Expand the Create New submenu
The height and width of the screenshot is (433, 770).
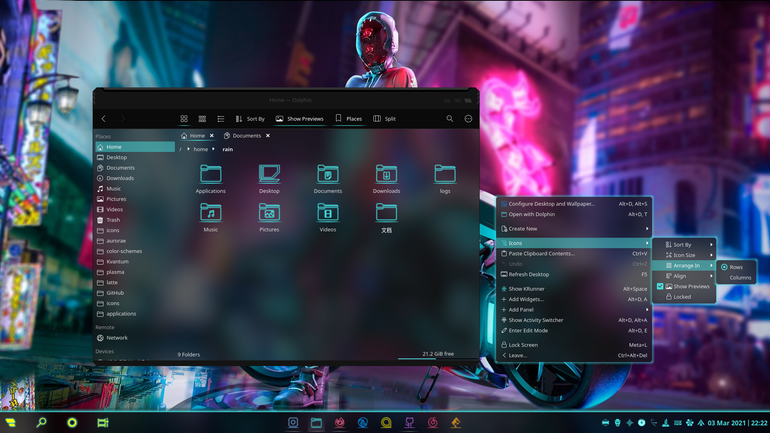574,229
